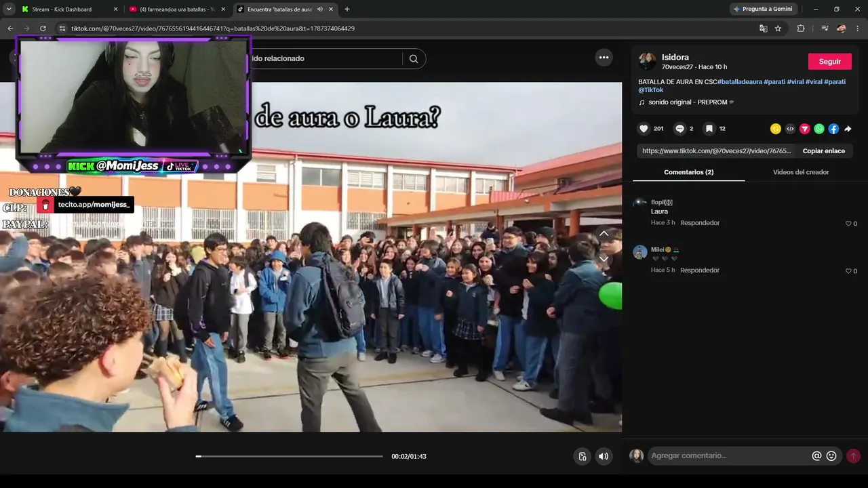The image size is (868, 488).
Task: Switch to the Videos del creador tab
Action: tap(801, 172)
